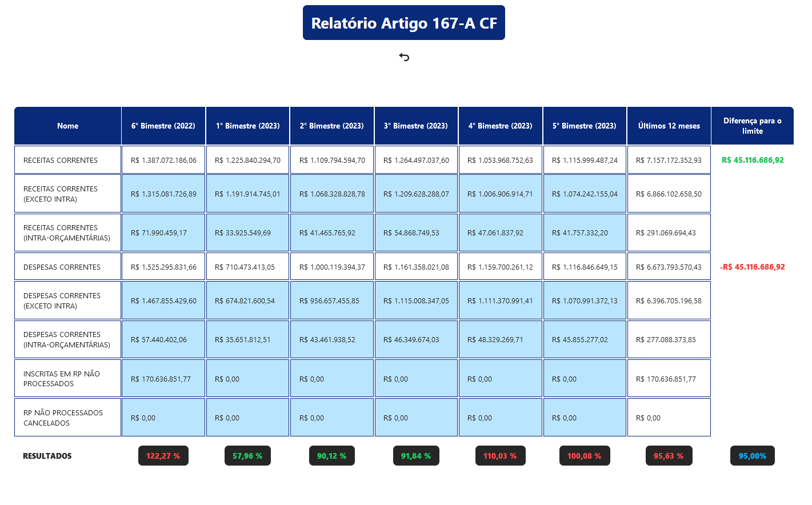The image size is (812, 505).
Task: Click the R$ 1.525.295.831,66 despesas cell
Action: [x=163, y=267]
